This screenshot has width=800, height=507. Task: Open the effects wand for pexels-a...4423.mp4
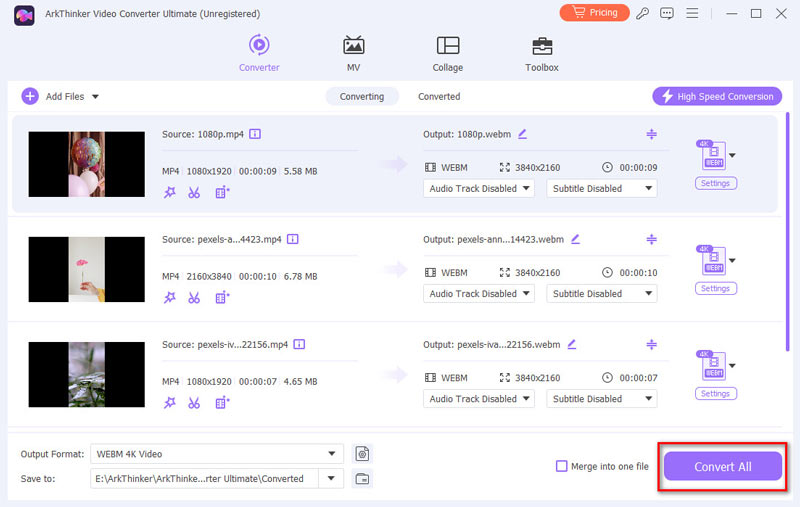click(169, 297)
